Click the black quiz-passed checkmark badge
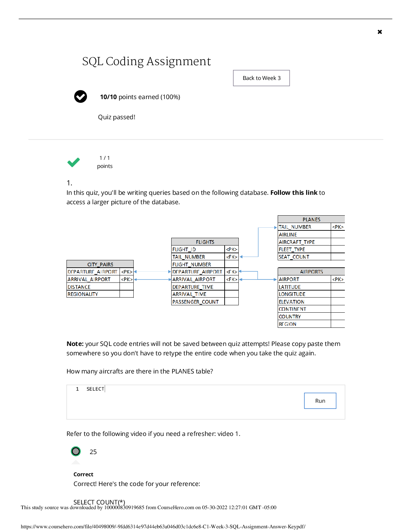The height and width of the screenshot is (532, 411). pyautogui.click(x=81, y=97)
